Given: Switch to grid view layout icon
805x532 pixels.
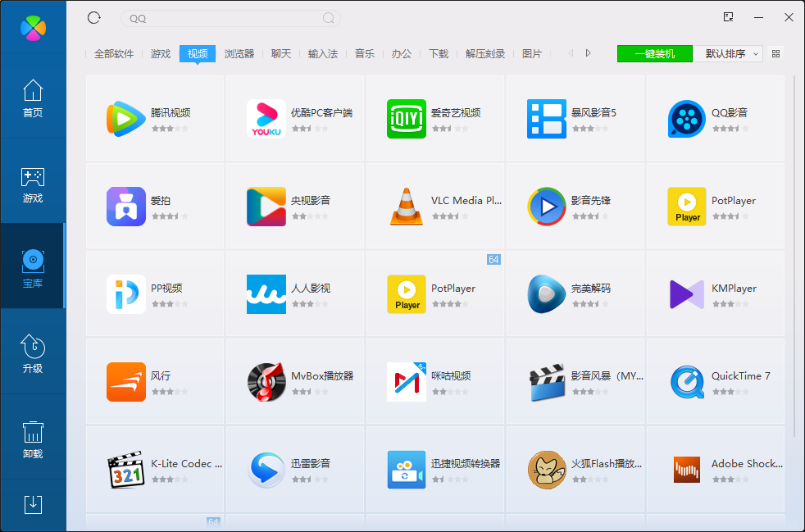Looking at the screenshot, I should coord(775,53).
